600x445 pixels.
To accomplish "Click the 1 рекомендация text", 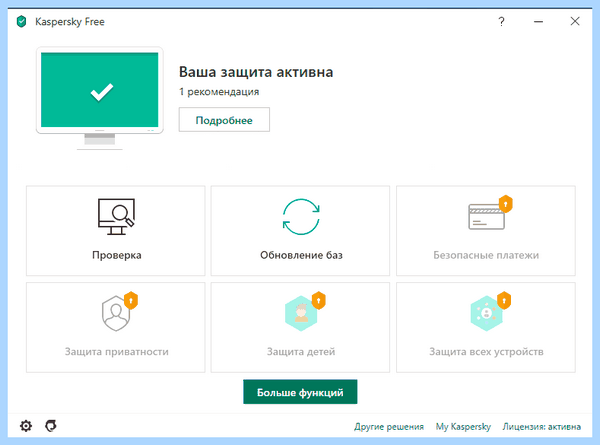I will pyautogui.click(x=219, y=92).
